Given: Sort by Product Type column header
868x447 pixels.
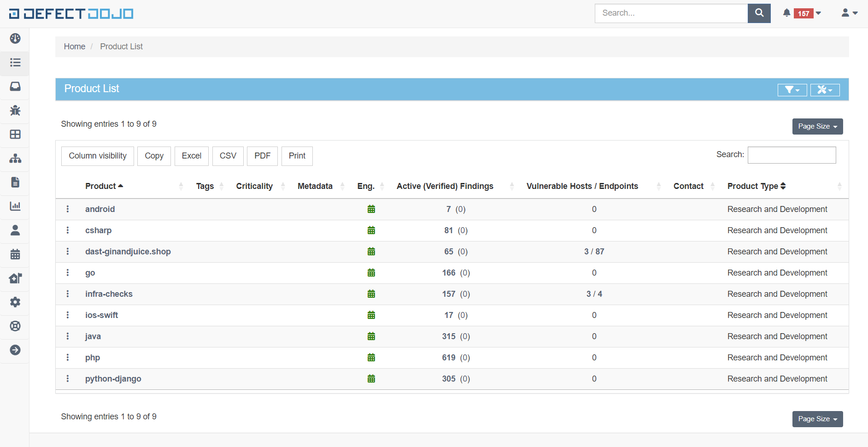Looking at the screenshot, I should click(757, 186).
